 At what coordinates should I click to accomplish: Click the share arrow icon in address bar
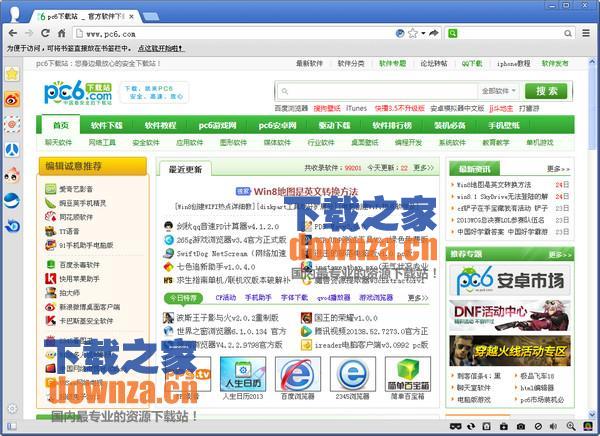(x=434, y=33)
